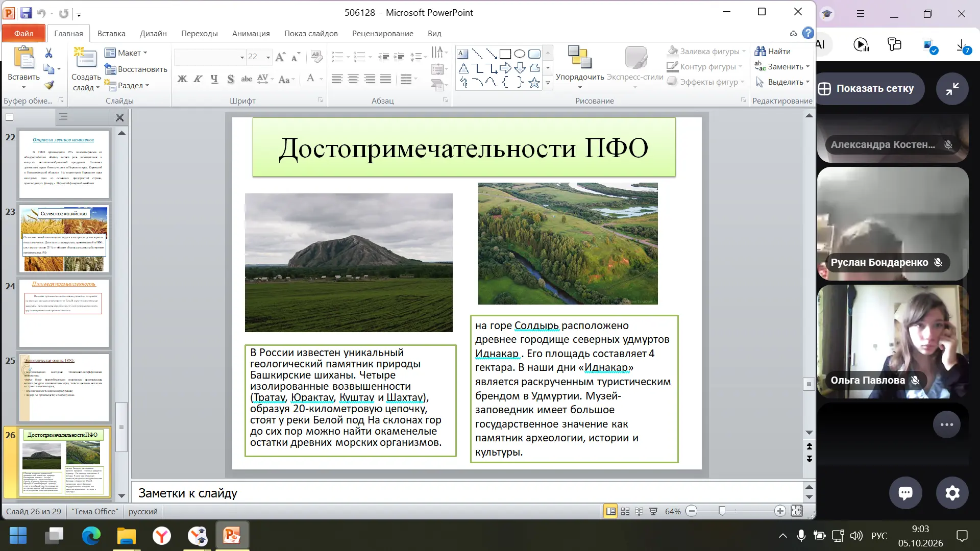Toggle Bold formatting
The width and height of the screenshot is (980, 551).
click(182, 79)
